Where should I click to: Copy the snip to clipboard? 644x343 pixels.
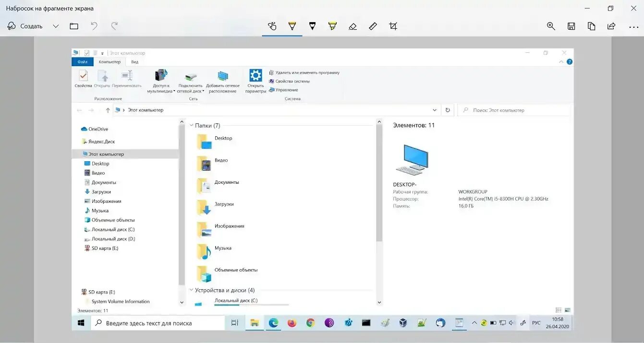coord(591,26)
